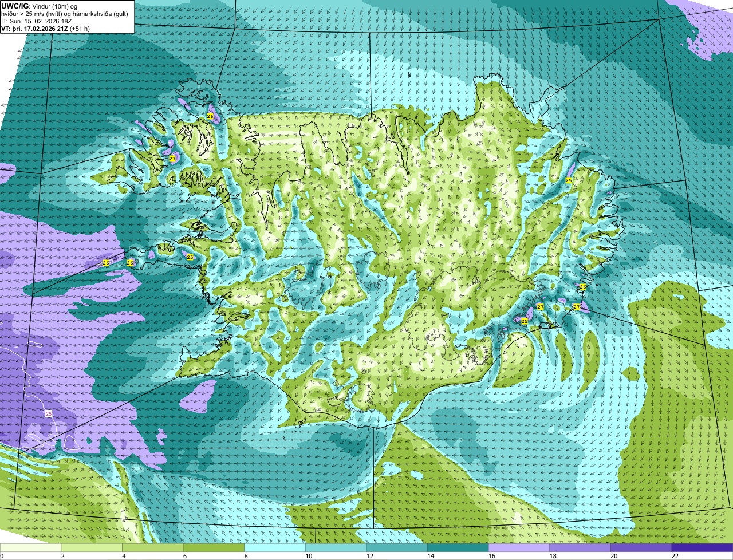The height and width of the screenshot is (560, 733).
Task: Click the white '25' gust label in southwest sea
Action: [x=49, y=413]
